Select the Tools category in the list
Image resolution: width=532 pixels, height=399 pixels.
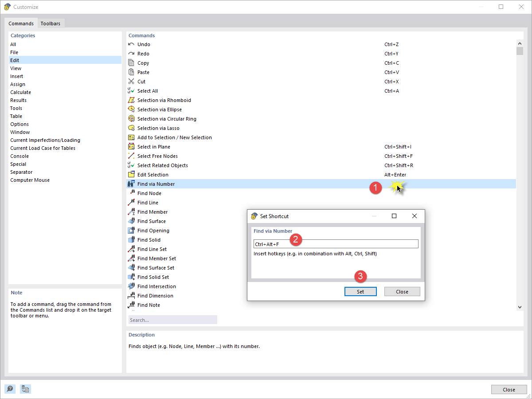pyautogui.click(x=16, y=108)
